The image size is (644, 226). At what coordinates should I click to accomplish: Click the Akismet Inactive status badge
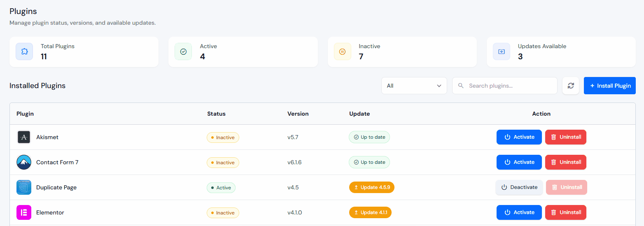click(223, 137)
